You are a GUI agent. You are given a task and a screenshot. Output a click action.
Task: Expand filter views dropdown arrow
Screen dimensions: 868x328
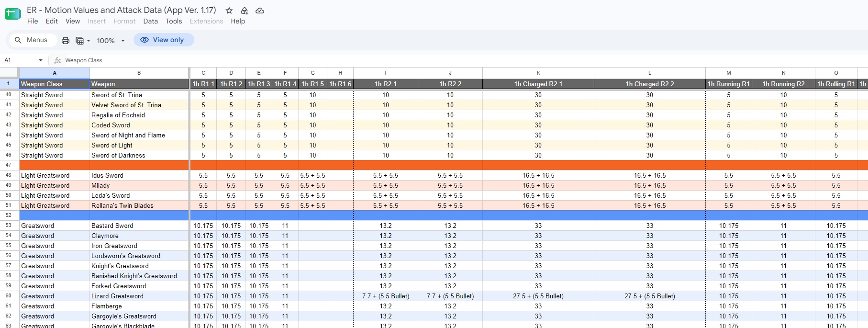pyautogui.click(x=89, y=41)
